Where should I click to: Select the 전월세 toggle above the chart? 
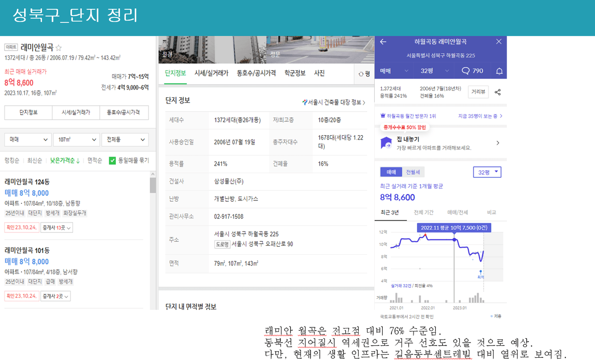[x=413, y=172]
